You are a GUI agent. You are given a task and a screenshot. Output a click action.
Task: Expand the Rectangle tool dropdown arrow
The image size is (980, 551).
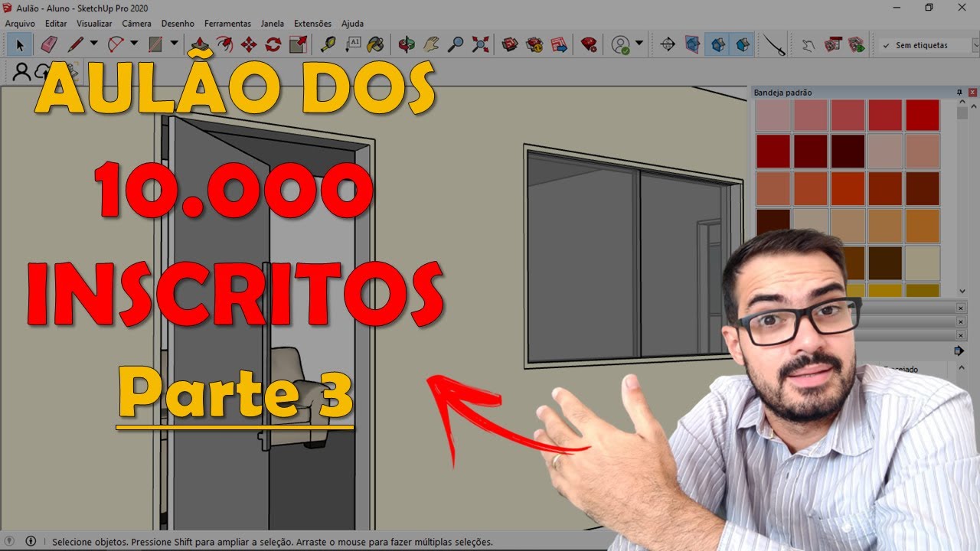point(175,44)
